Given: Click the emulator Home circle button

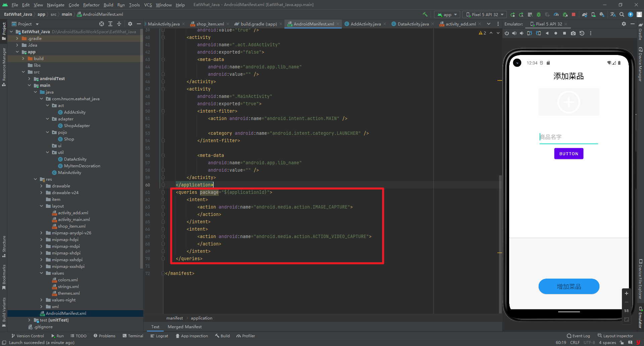Looking at the screenshot, I should pyautogui.click(x=556, y=33).
